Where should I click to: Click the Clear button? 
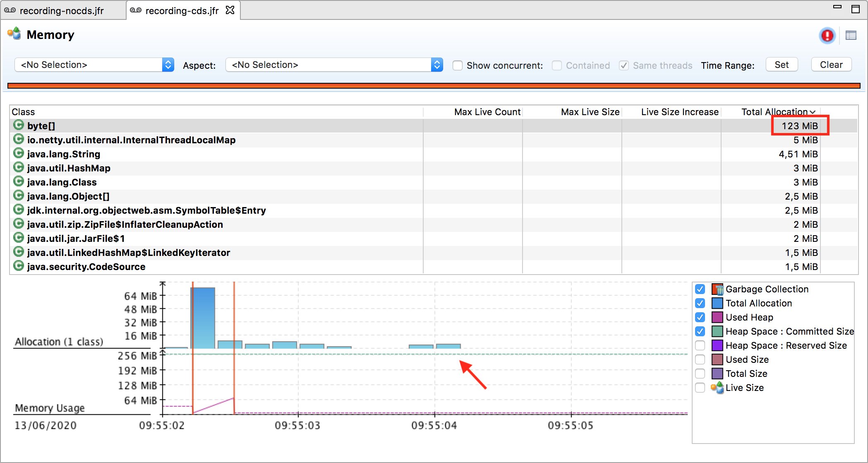831,65
